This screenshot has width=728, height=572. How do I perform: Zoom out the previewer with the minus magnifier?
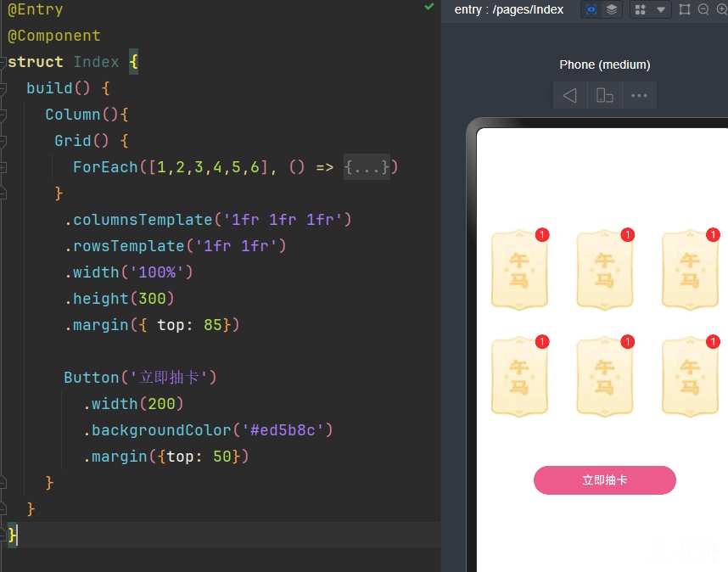(x=703, y=9)
